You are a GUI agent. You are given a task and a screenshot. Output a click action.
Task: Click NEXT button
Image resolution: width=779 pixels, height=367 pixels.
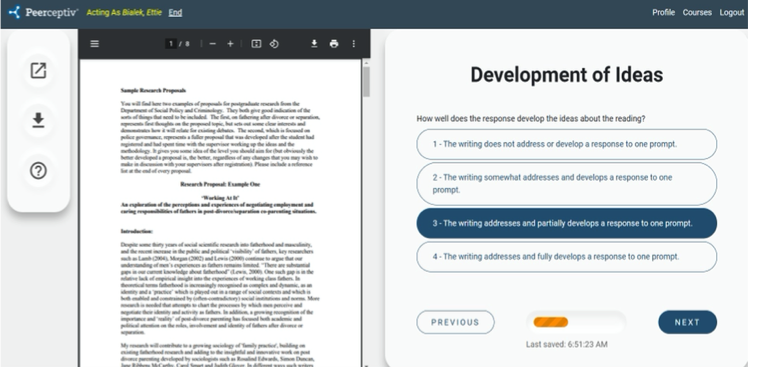pos(687,322)
